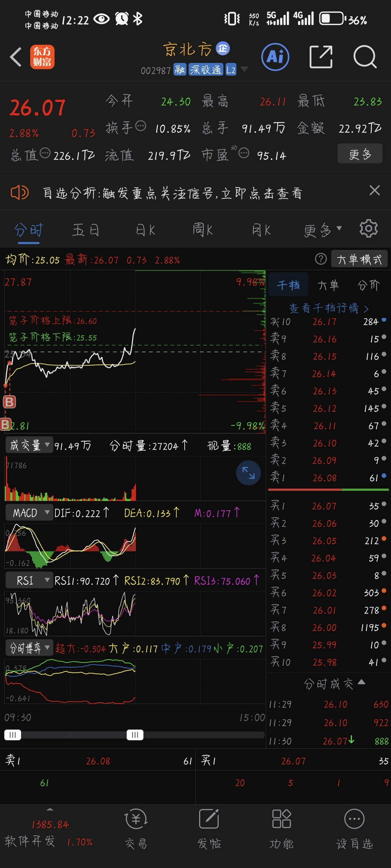The width and height of the screenshot is (391, 868).
Task: Tap the 总值 info icon
Action: (45, 153)
